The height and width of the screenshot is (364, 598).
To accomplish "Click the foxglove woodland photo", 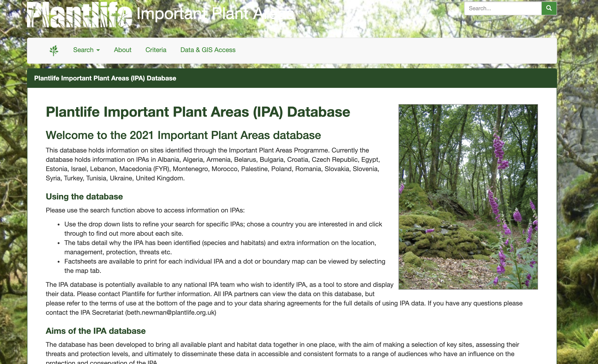I will pos(468,197).
